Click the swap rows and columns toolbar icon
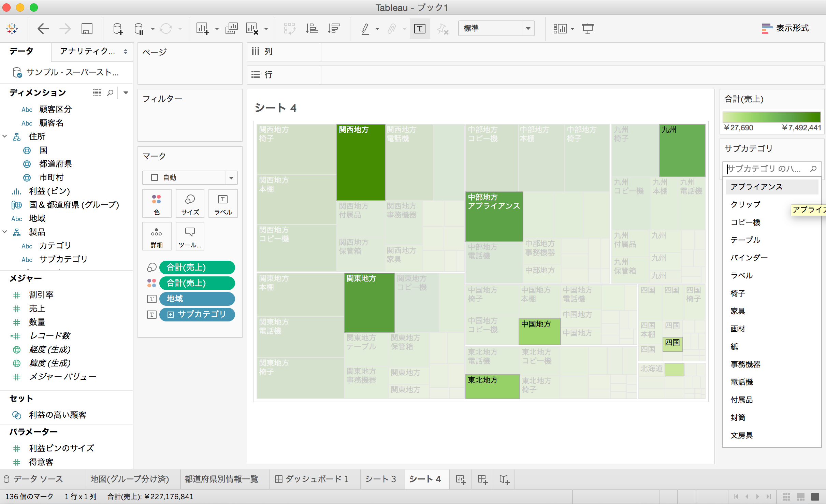 289,28
